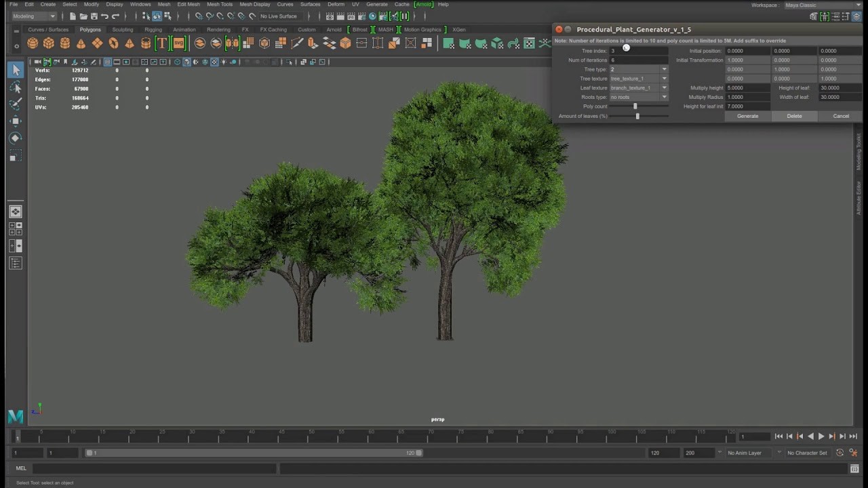Image resolution: width=868 pixels, height=488 pixels.
Task: Toggle the auto keyframe button near the timeline
Action: coord(839,452)
